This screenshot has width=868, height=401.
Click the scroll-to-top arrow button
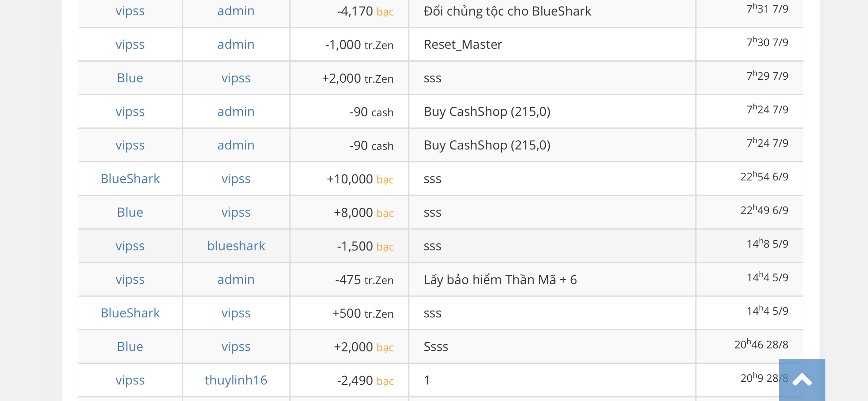click(802, 380)
